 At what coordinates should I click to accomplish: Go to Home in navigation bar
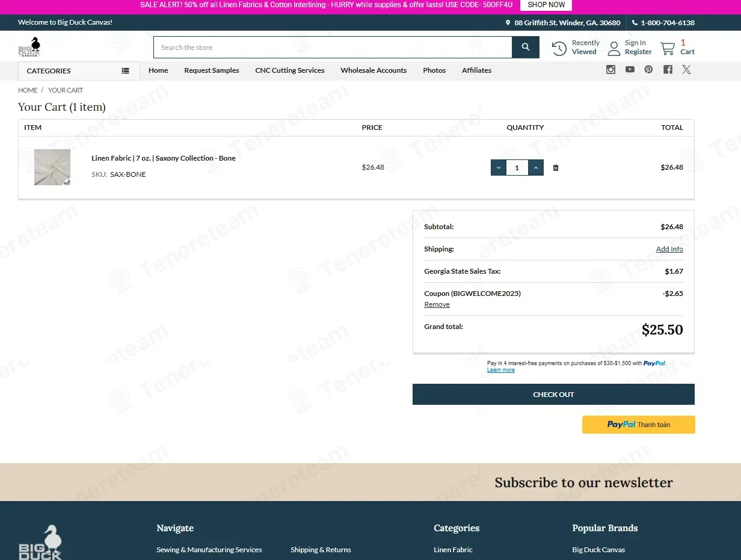158,70
